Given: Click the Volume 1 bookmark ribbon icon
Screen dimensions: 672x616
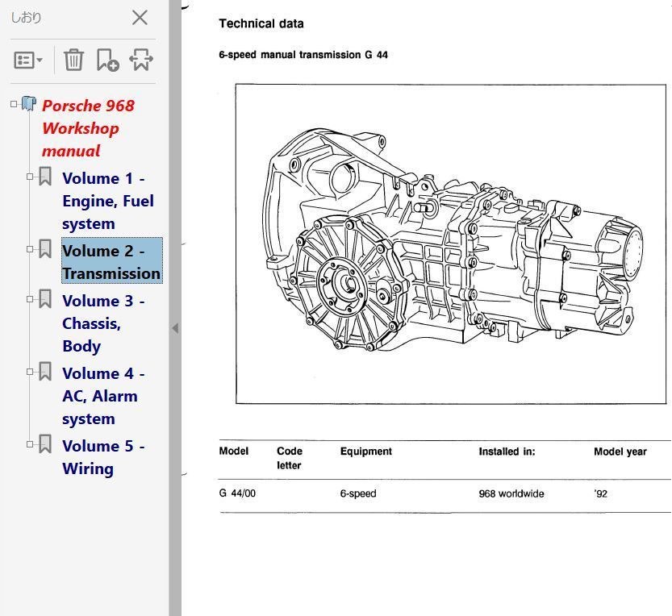Looking at the screenshot, I should (x=45, y=176).
